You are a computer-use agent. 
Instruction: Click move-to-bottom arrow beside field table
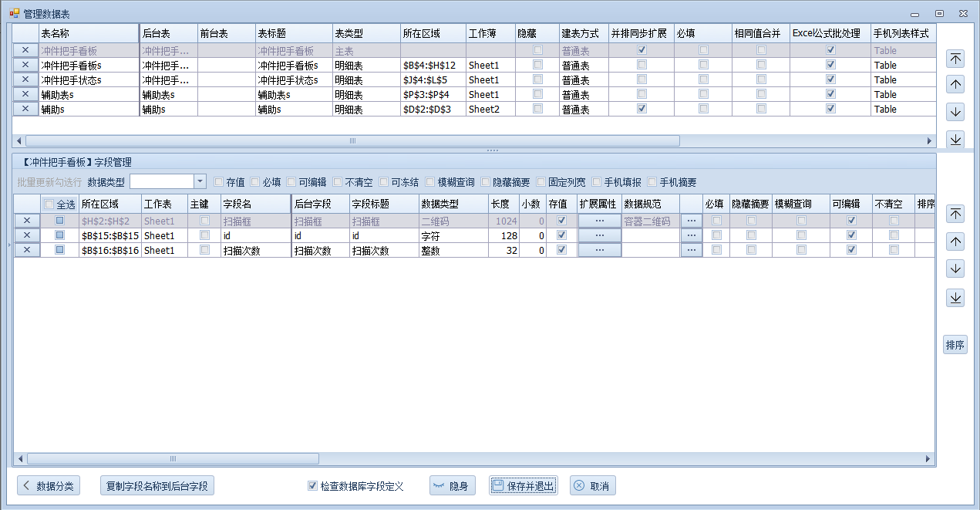955,298
